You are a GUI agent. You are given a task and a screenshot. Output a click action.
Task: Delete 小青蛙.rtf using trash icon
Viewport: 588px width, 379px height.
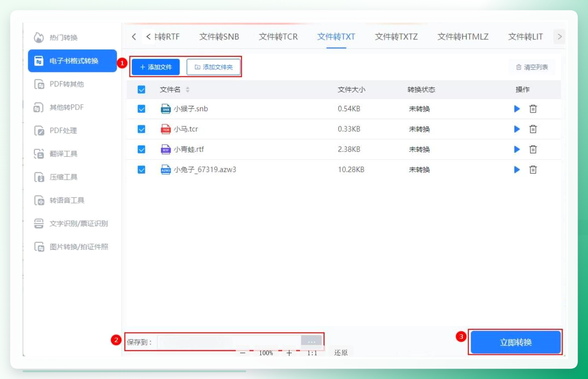click(533, 149)
